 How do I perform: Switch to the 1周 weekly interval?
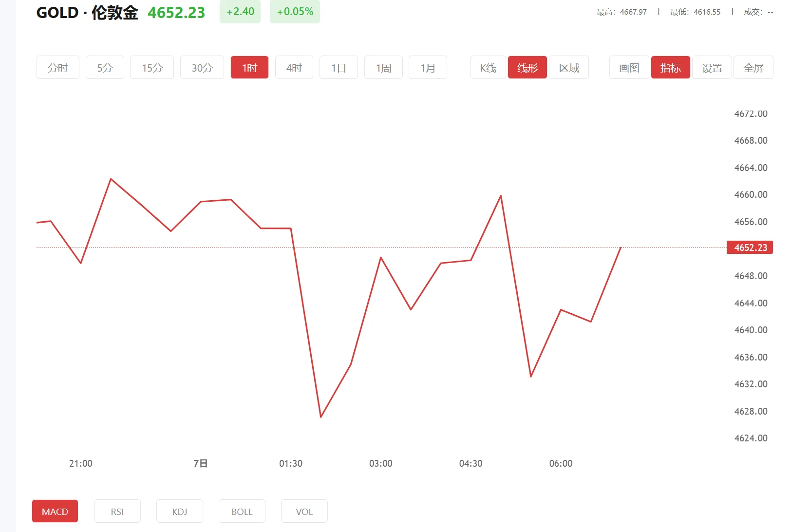pyautogui.click(x=383, y=67)
